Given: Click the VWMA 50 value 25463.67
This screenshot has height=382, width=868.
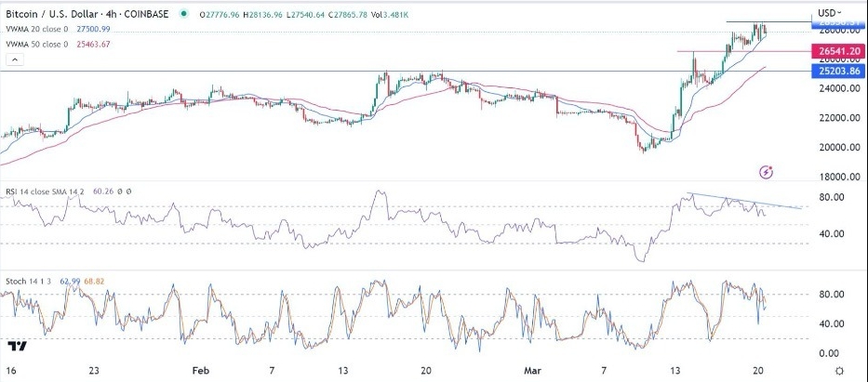Looking at the screenshot, I should click(x=92, y=45).
